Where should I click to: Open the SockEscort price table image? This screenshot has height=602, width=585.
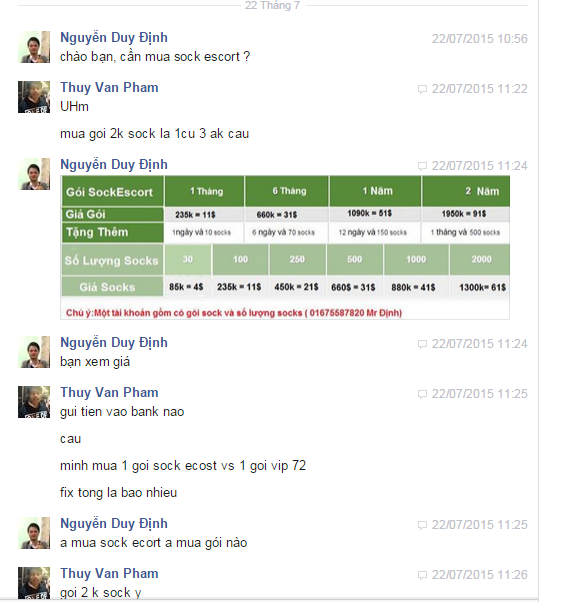285,248
